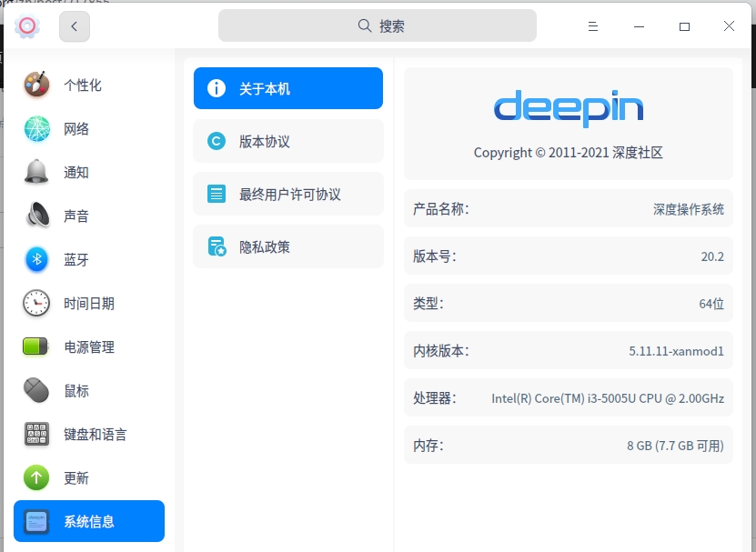756x552 pixels.
Task: Click the copyright icon beside 版本协议
Action: [216, 141]
